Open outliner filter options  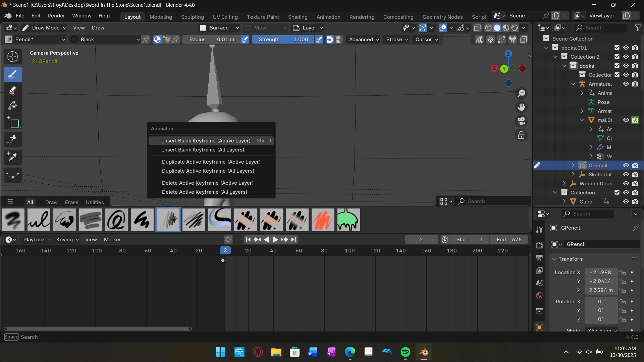tap(638, 28)
